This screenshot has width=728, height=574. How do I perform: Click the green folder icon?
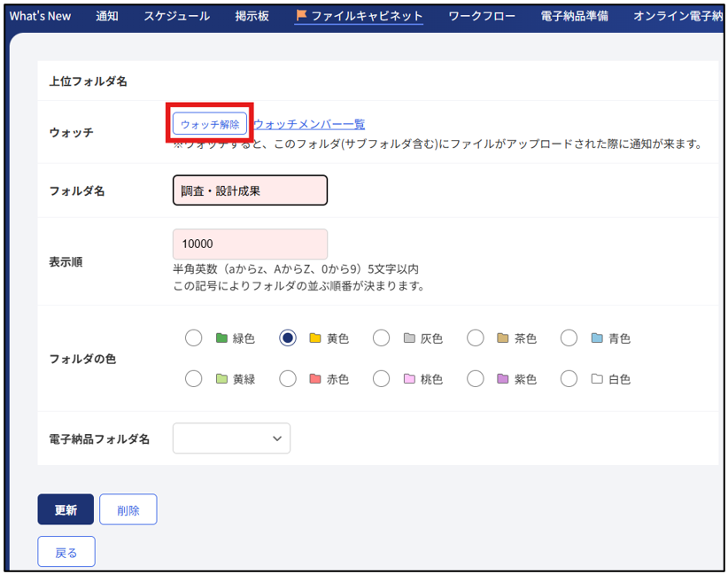click(221, 338)
